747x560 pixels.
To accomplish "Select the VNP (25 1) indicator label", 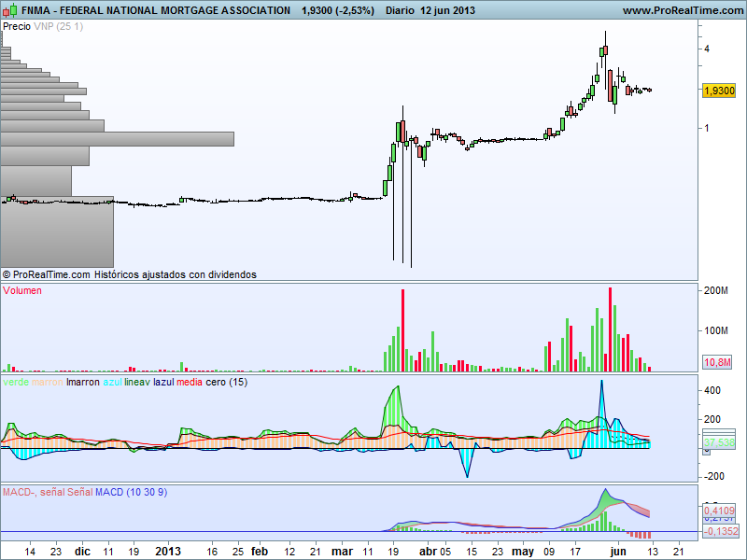I will pyautogui.click(x=58, y=26).
